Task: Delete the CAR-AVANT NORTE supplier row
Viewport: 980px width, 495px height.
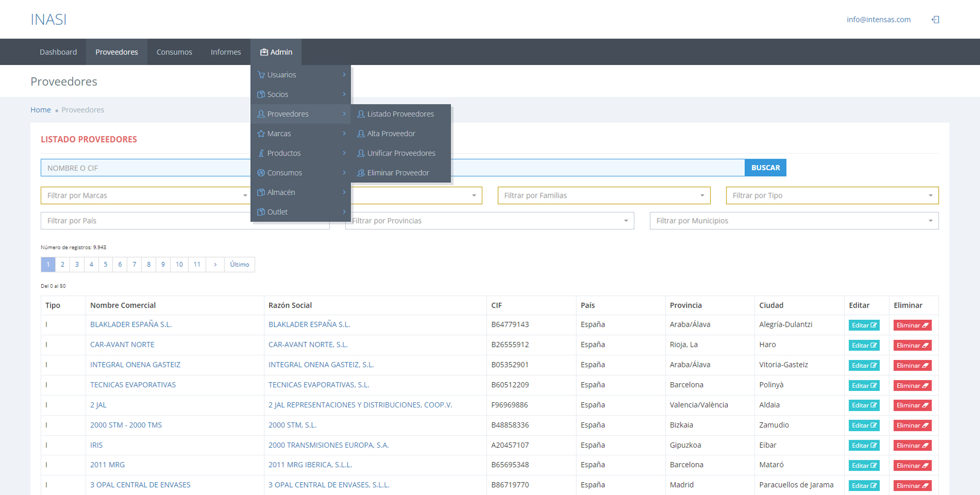Action: point(912,346)
